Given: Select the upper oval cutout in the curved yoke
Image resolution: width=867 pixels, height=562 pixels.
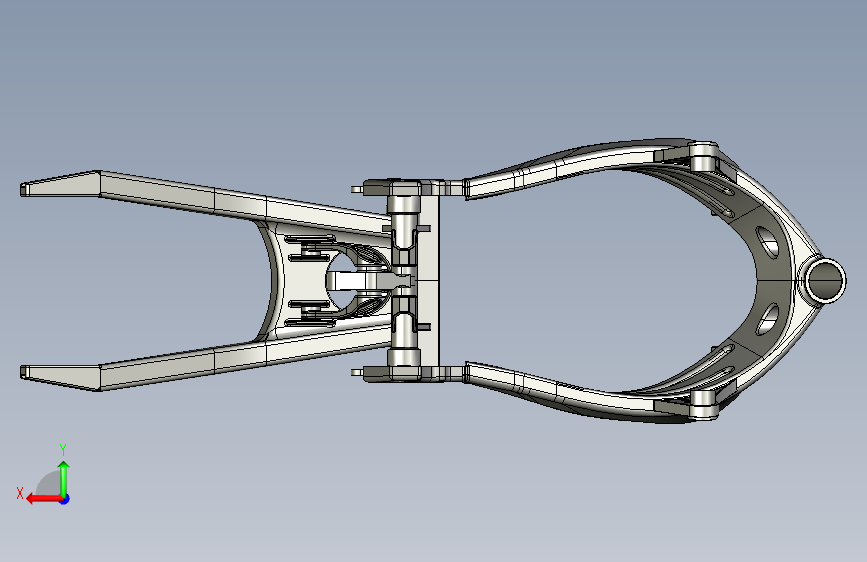Looking at the screenshot, I should click(x=766, y=241).
